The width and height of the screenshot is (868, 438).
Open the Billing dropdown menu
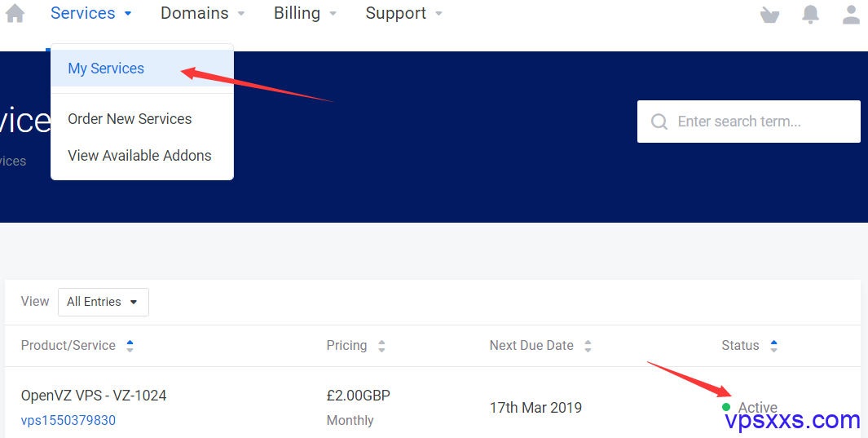(x=305, y=13)
